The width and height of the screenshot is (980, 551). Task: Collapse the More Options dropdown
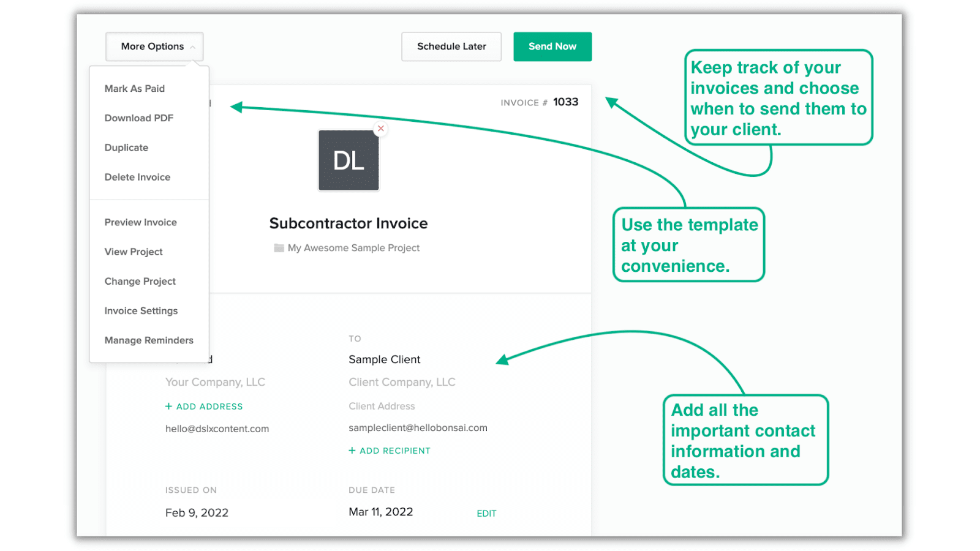coord(154,47)
